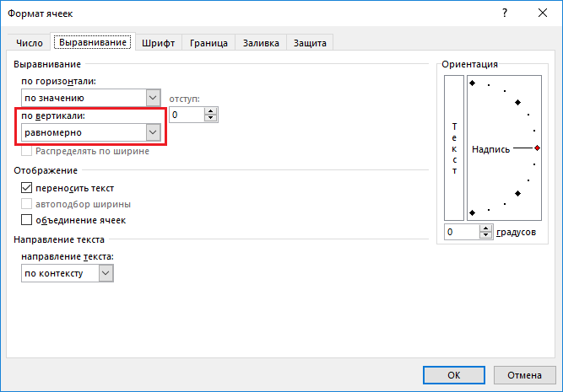Uncheck the переносить текст checkbox
The width and height of the screenshot is (563, 392).
pyautogui.click(x=26, y=189)
